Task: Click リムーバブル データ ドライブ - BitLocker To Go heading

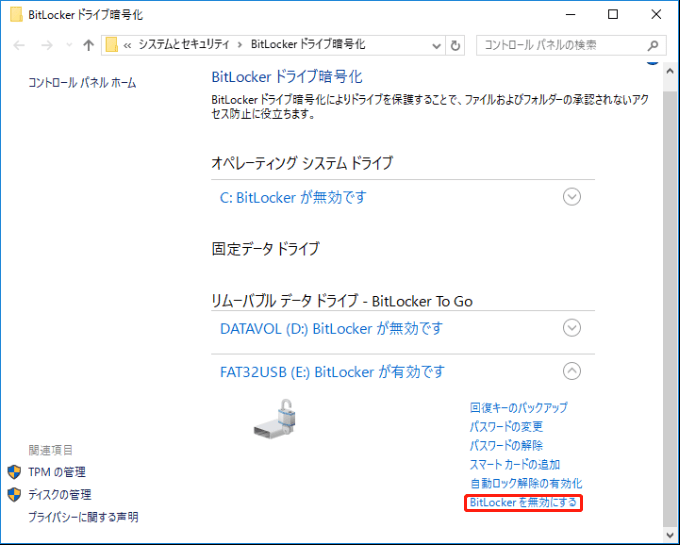Action: 342,300
